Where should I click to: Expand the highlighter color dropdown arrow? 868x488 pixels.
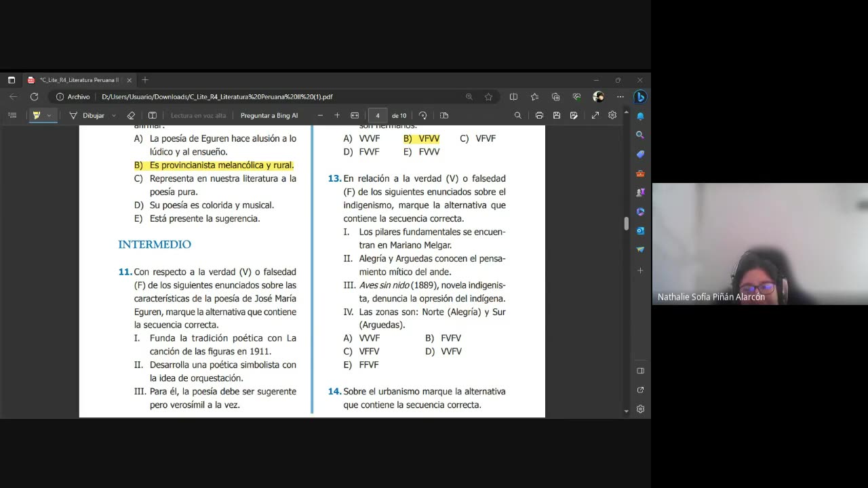[50, 115]
